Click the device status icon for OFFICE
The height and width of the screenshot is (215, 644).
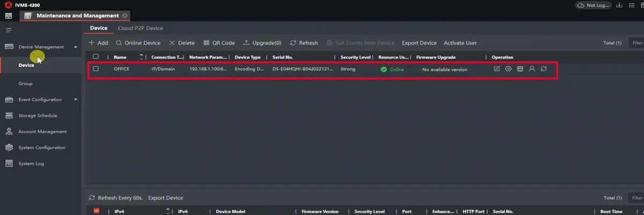click(520, 69)
